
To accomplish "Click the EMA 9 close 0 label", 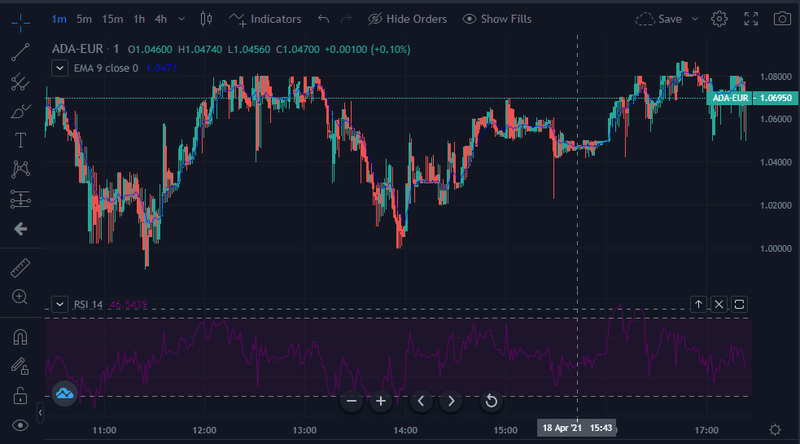I will tap(106, 68).
